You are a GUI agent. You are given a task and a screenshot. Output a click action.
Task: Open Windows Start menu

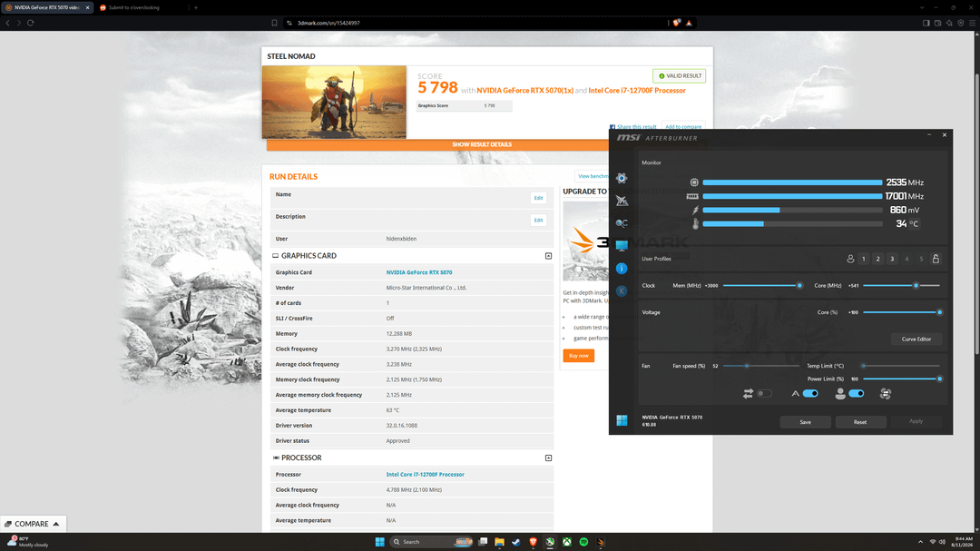(379, 542)
